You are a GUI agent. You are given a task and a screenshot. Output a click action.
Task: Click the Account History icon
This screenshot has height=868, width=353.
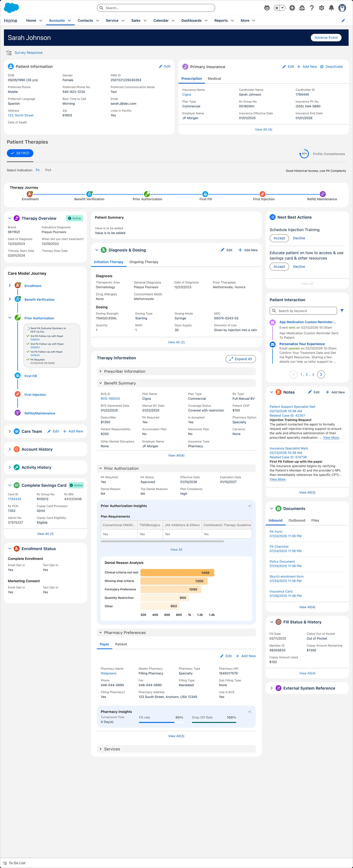point(16,449)
